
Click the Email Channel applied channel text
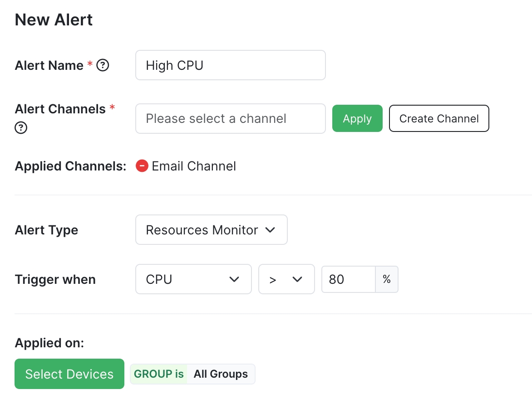tap(194, 166)
